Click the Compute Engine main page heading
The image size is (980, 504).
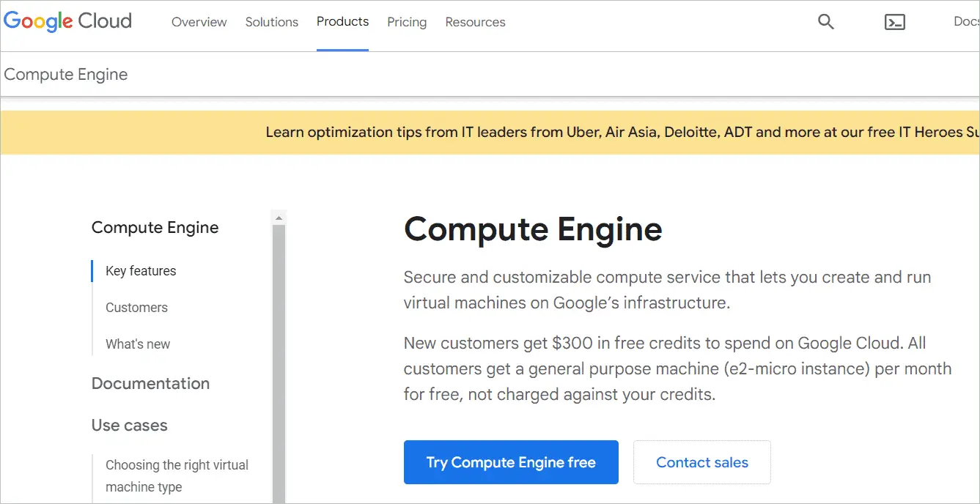pyautogui.click(x=533, y=229)
